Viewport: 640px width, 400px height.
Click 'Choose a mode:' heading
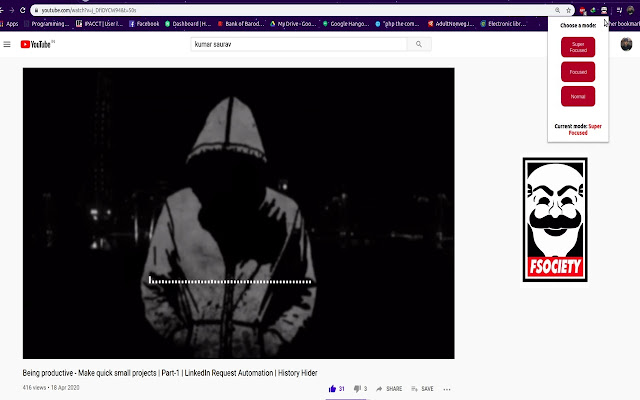(x=578, y=25)
